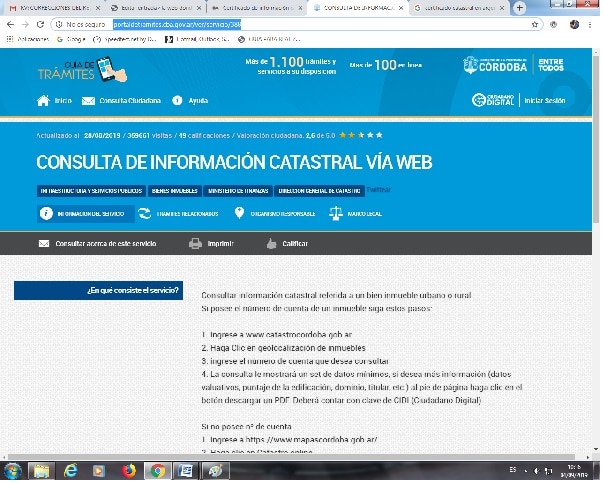Rate using the five-star valoración stars
Viewport: 604px width, 483px height.
361,134
